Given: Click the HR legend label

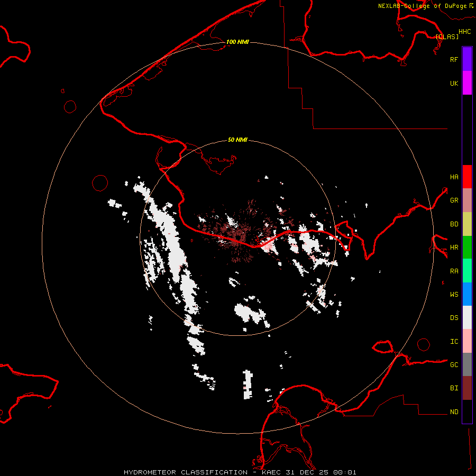Looking at the screenshot, I should 454,248.
